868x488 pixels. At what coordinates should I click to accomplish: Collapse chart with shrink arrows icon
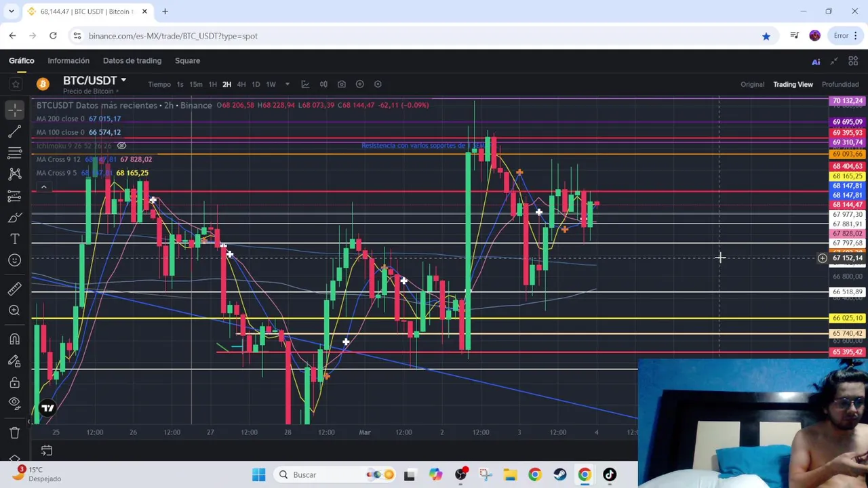(x=834, y=61)
